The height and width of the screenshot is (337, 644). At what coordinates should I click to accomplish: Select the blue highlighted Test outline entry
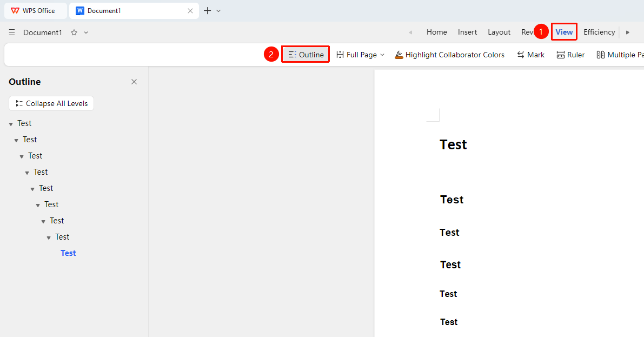pos(68,253)
